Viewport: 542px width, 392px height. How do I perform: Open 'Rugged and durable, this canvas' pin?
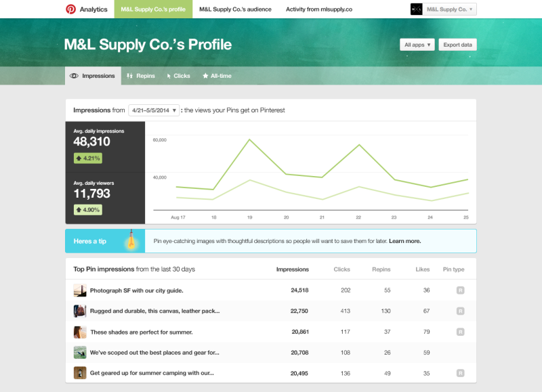click(155, 311)
